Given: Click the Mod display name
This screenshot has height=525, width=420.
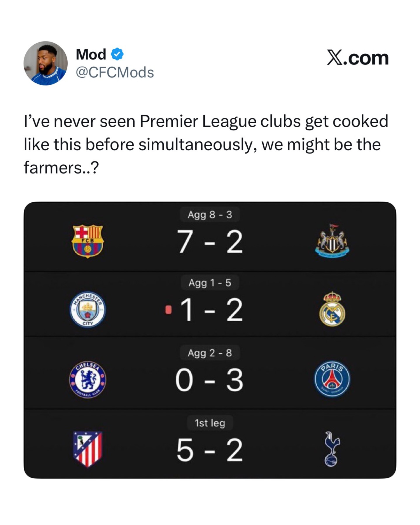Looking at the screenshot, I should click(x=91, y=54).
